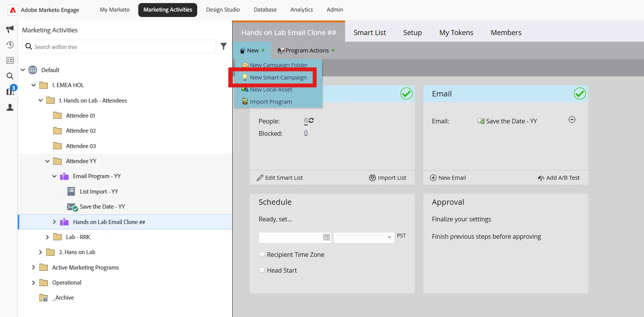The height and width of the screenshot is (317, 644).
Task: Go to the Analytics section
Action: 302,10
